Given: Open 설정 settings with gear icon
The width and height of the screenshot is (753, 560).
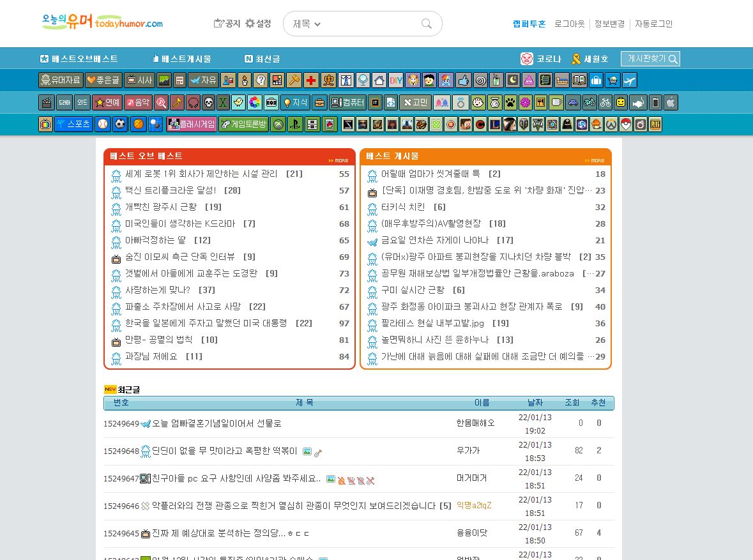Looking at the screenshot, I should [259, 24].
